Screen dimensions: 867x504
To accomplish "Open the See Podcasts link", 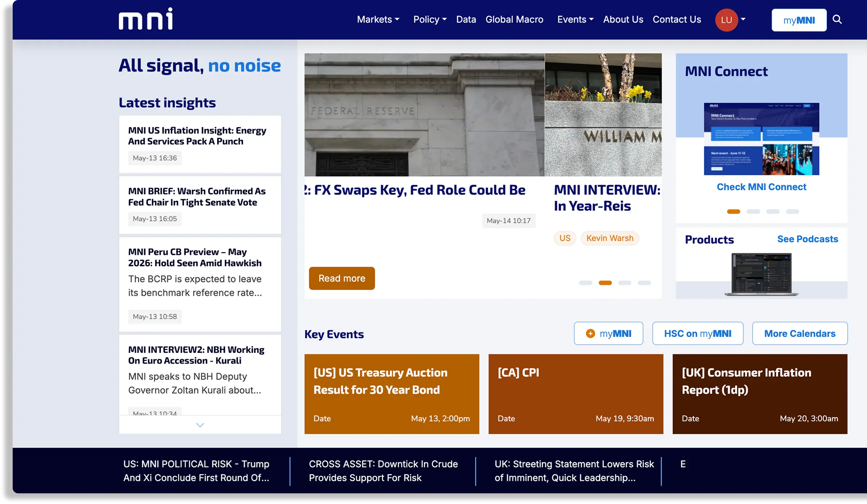I will (807, 239).
